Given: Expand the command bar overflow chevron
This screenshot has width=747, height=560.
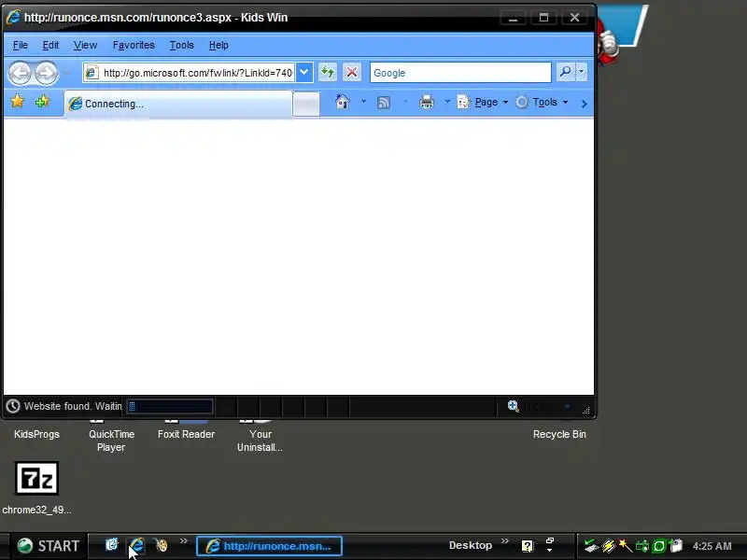Looking at the screenshot, I should tap(585, 104).
